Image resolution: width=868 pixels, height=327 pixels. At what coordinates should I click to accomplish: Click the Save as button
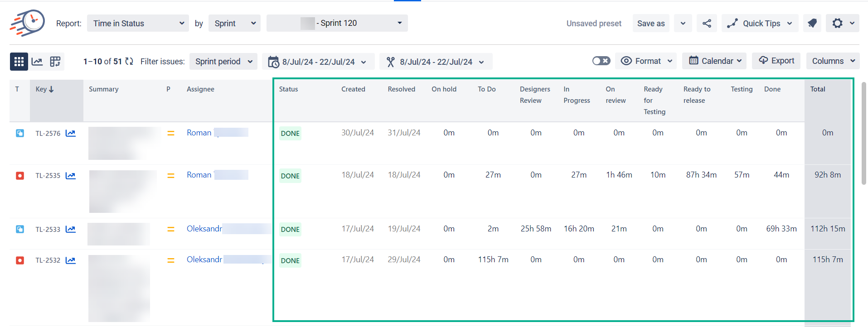click(651, 24)
